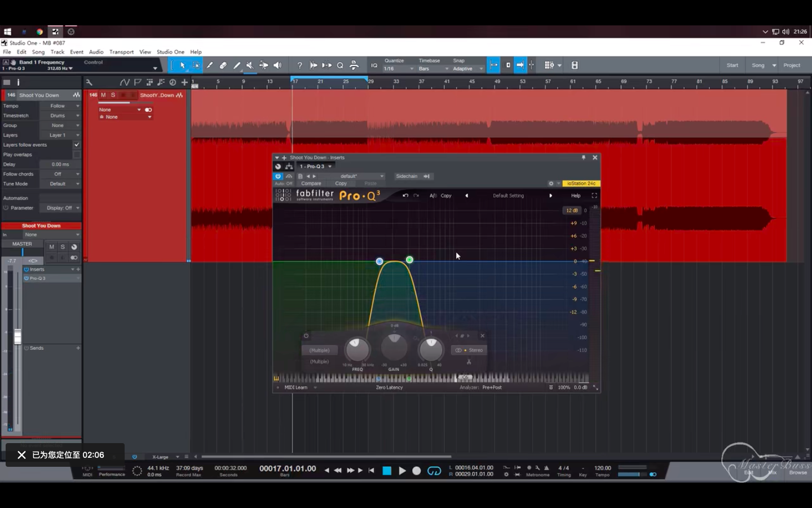Toggle Play overlaps checkbox

[77, 155]
